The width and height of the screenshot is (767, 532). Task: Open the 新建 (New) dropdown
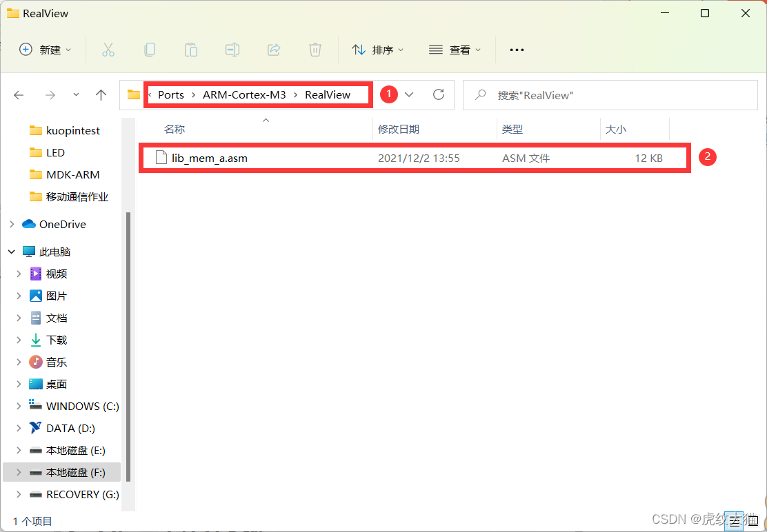(x=45, y=50)
